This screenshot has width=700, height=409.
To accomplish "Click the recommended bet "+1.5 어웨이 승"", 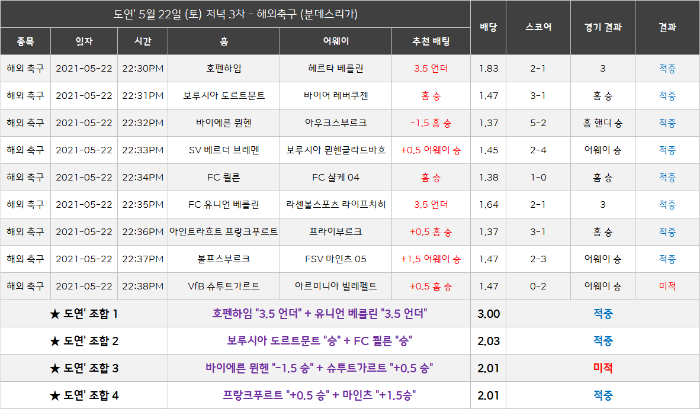I will [x=431, y=259].
